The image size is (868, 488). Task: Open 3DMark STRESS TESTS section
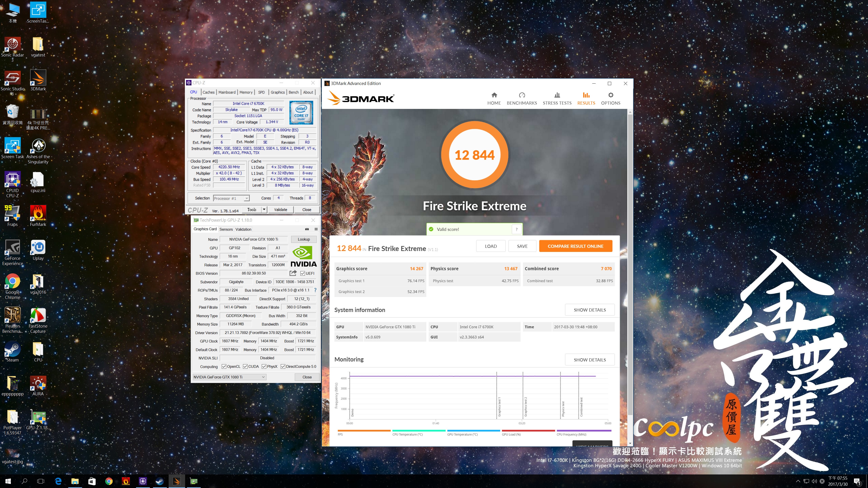click(x=557, y=99)
